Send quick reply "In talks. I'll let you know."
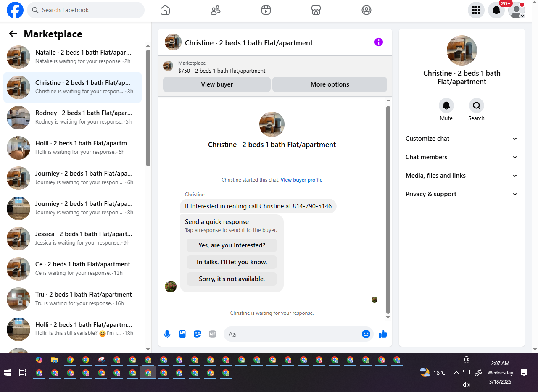Screen dimensions: 538x392 [x=232, y=262]
